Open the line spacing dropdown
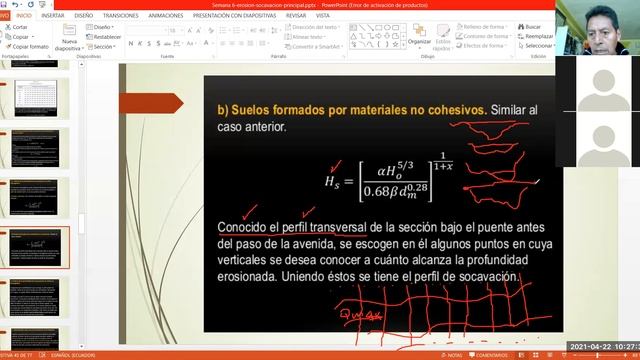This screenshot has width=640, height=360. (275, 31)
